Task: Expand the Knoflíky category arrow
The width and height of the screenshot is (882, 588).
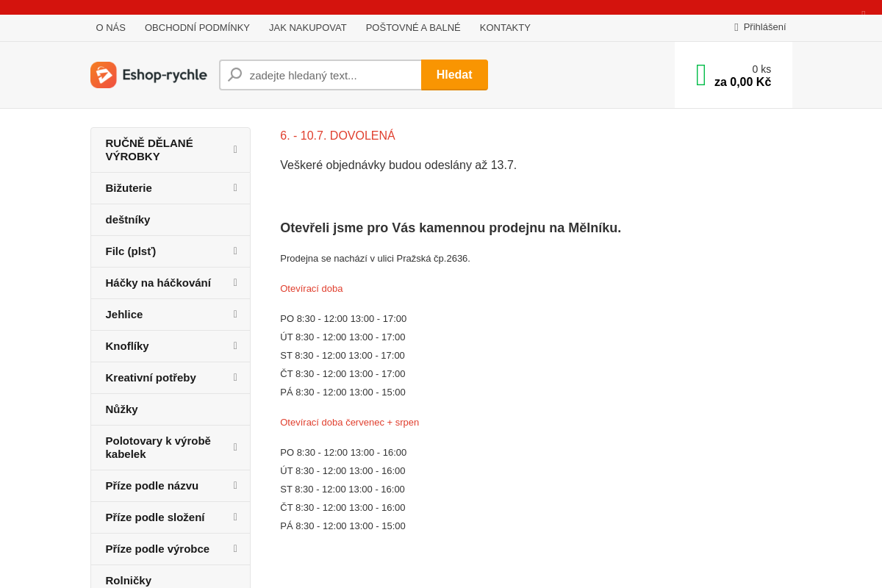Action: tap(235, 345)
